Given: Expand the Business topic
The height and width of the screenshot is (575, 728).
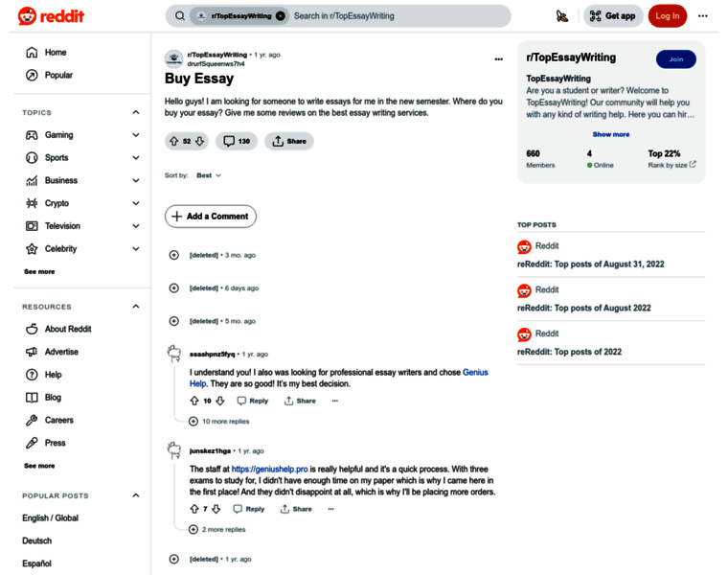Looking at the screenshot, I should 136,180.
